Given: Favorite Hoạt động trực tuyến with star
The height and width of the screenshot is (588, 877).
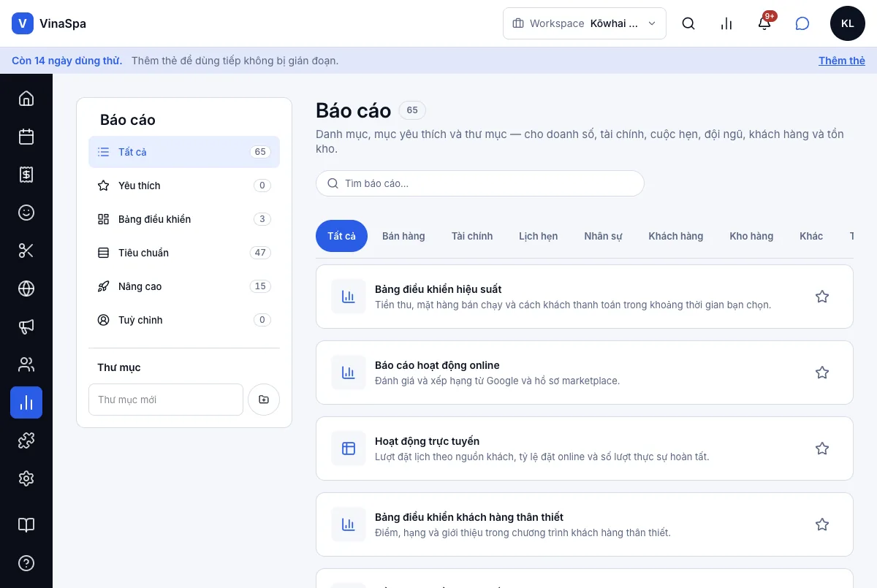Looking at the screenshot, I should (822, 448).
